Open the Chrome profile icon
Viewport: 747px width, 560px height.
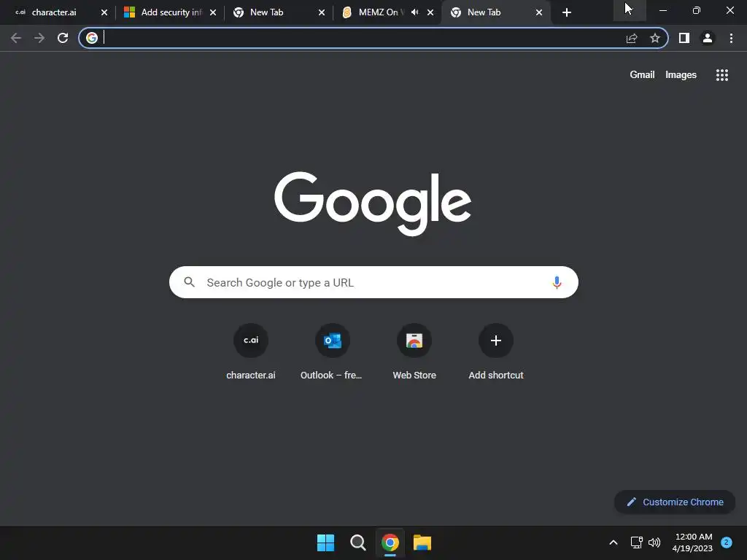pos(708,38)
